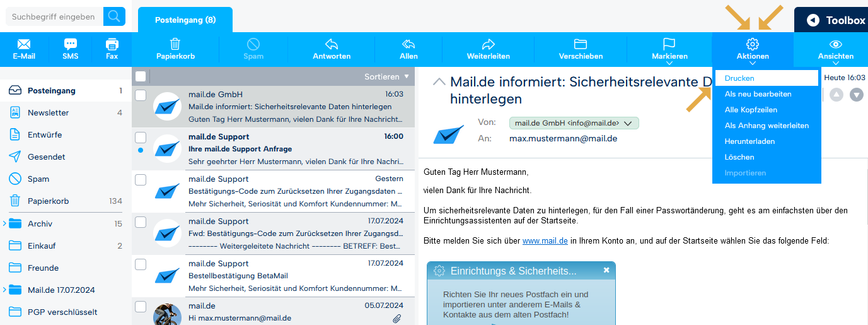Select Löschen in Aktionen menu

[x=767, y=157]
